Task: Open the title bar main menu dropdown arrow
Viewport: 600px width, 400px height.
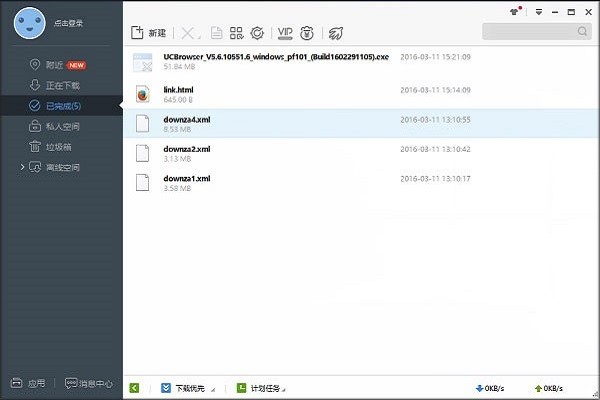Action: (539, 12)
